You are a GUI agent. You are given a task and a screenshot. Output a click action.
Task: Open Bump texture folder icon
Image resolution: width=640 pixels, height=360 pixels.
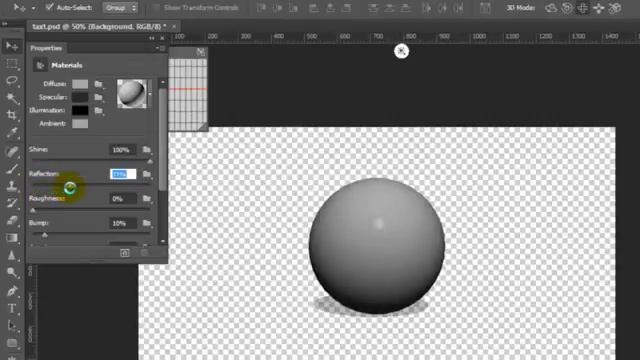pyautogui.click(x=147, y=223)
